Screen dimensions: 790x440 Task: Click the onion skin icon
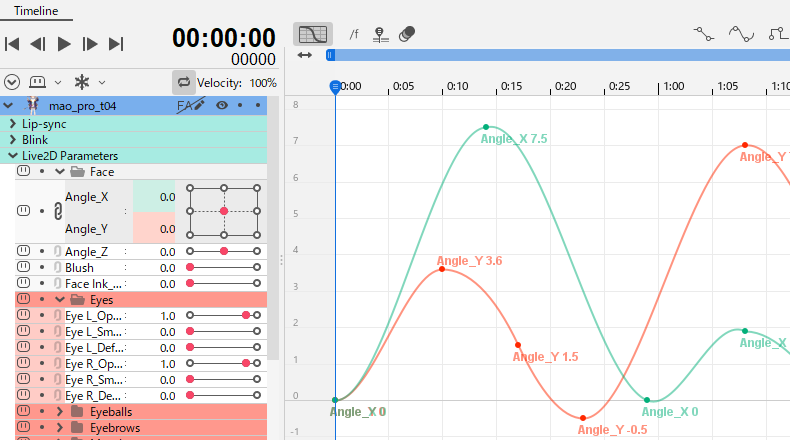tap(407, 34)
